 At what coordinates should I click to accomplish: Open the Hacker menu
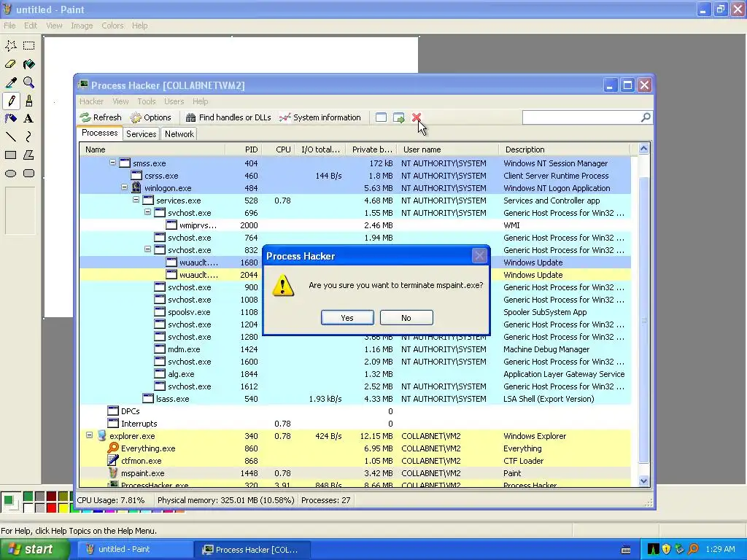91,101
